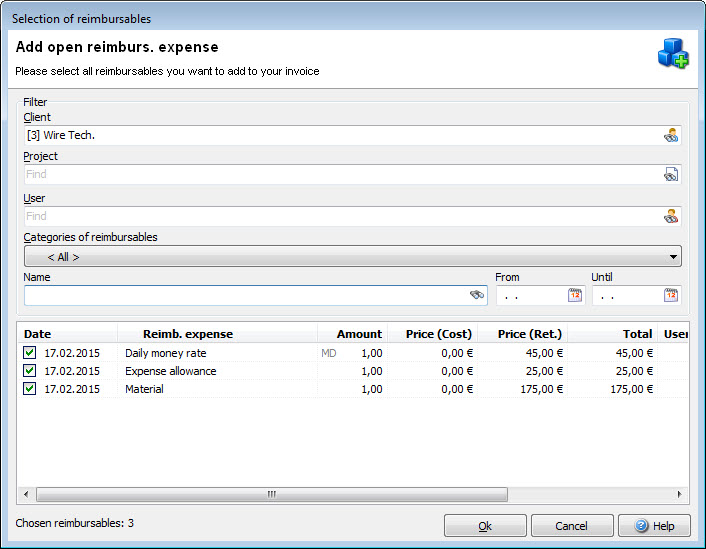Uncheck the Expense allowance row checkbox

point(30,371)
